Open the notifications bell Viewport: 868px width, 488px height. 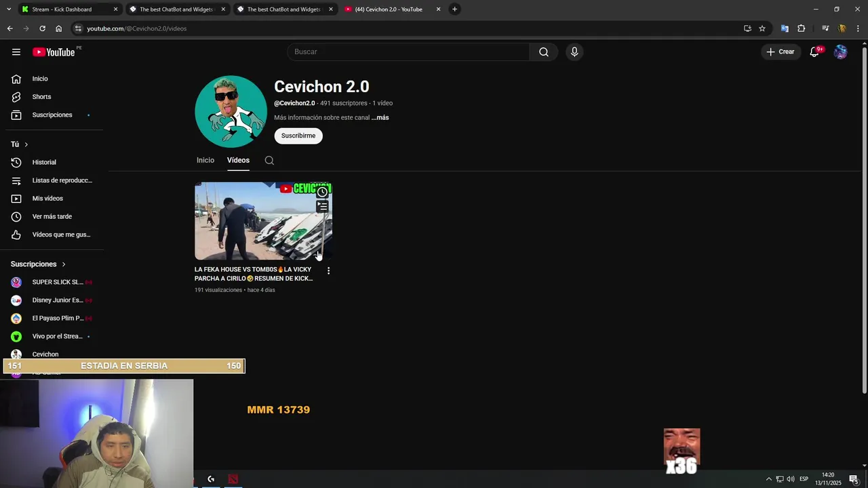(x=814, y=52)
